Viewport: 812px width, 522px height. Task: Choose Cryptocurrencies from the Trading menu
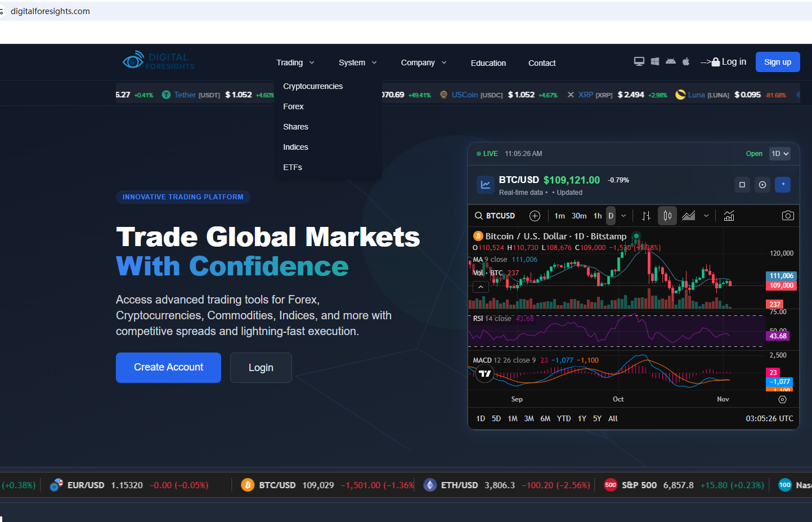(x=313, y=86)
